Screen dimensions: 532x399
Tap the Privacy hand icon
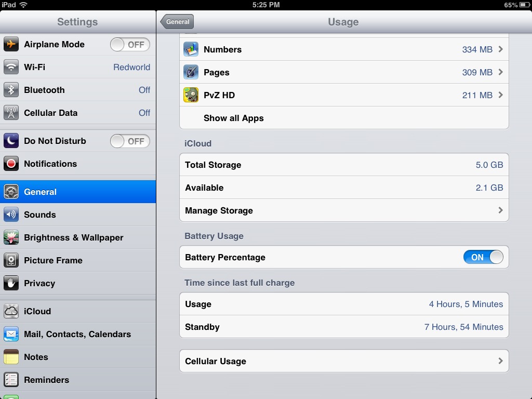pyautogui.click(x=11, y=283)
